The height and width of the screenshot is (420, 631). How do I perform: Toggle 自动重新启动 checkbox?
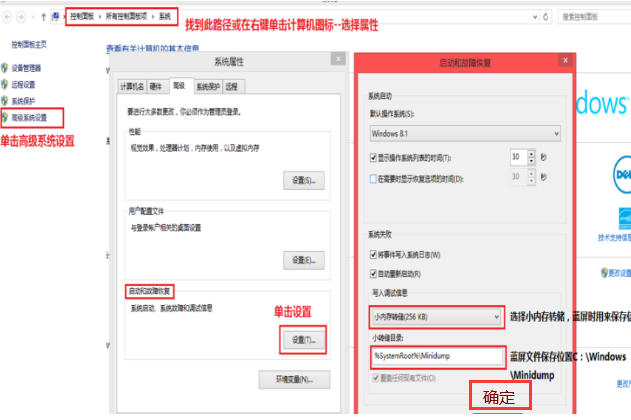click(373, 274)
